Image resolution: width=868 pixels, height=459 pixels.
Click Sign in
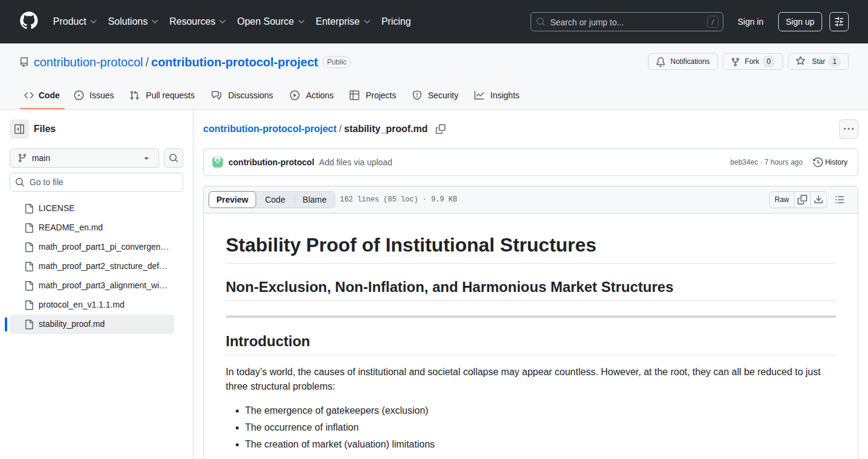click(x=750, y=22)
